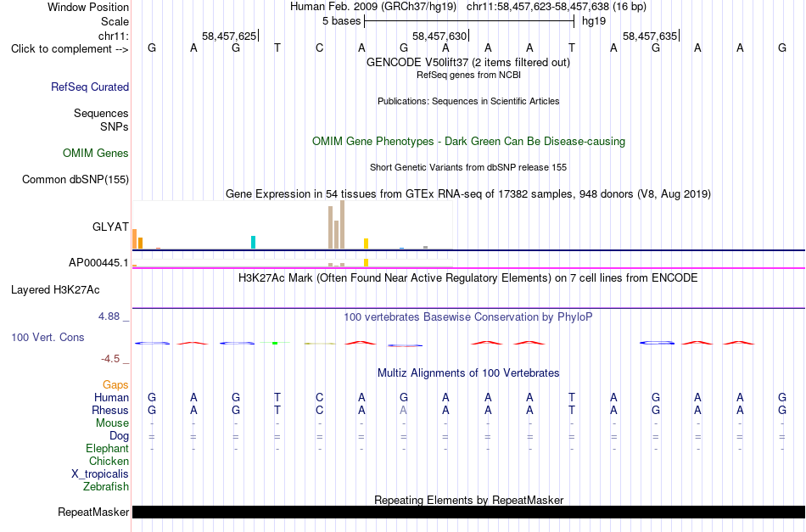Click the RefSeq Curated track label

[x=90, y=87]
